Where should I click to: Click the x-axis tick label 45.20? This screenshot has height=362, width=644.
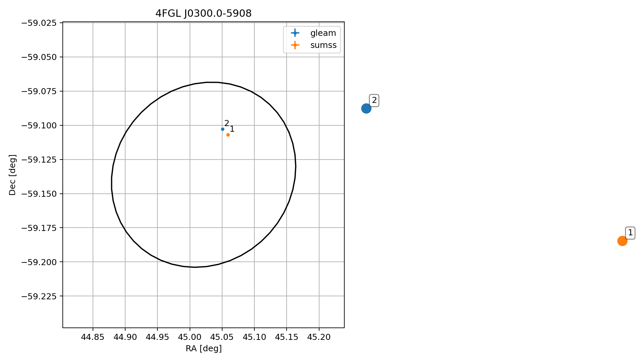(x=319, y=337)
